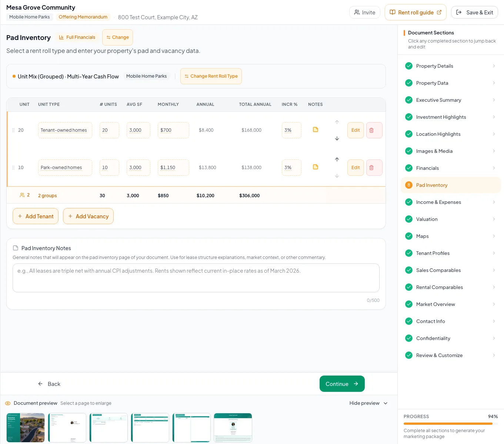Expand Income & Expenses section chevron
This screenshot has height=444, width=504.
pos(494,202)
